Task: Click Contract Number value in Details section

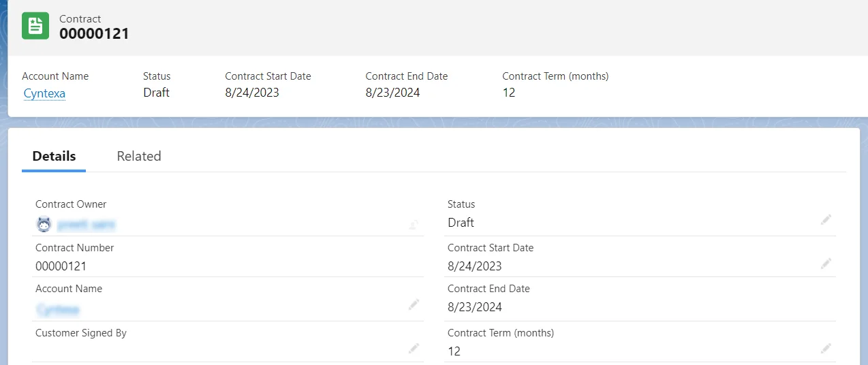Action: (61, 266)
